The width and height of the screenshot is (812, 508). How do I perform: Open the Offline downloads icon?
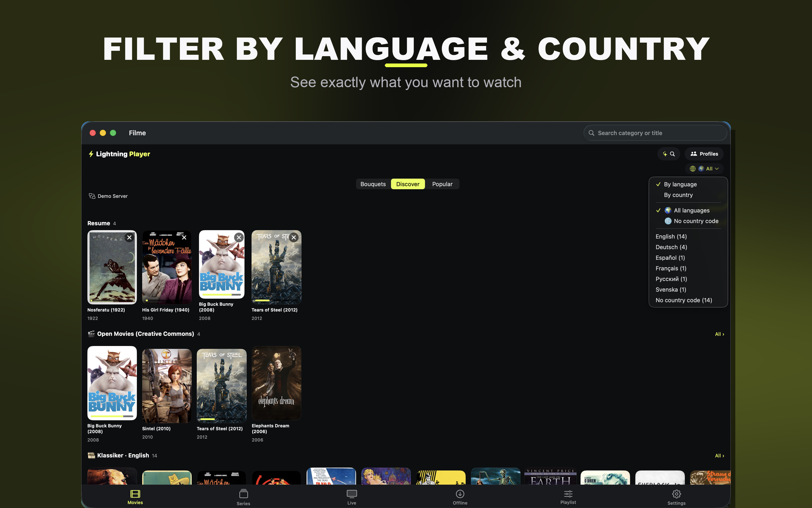[460, 494]
